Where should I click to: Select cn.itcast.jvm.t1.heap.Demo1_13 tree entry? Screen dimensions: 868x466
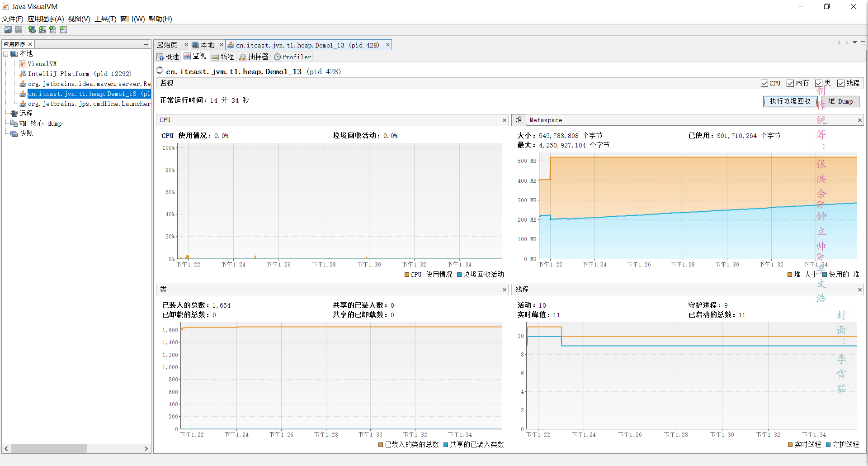coord(89,94)
